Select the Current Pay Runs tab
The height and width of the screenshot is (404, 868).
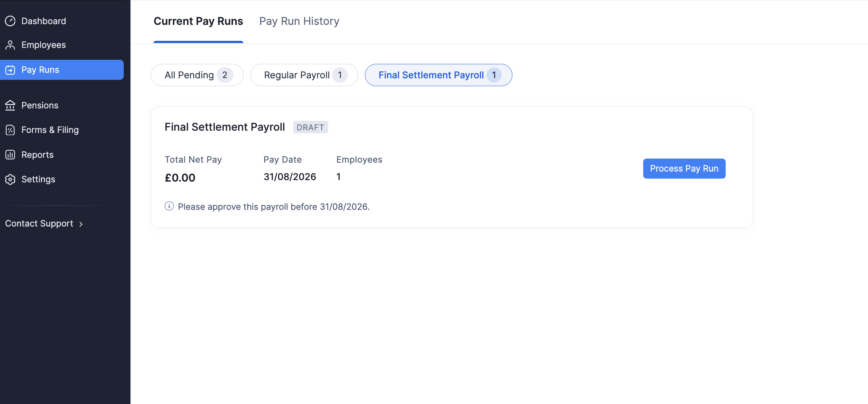click(198, 21)
